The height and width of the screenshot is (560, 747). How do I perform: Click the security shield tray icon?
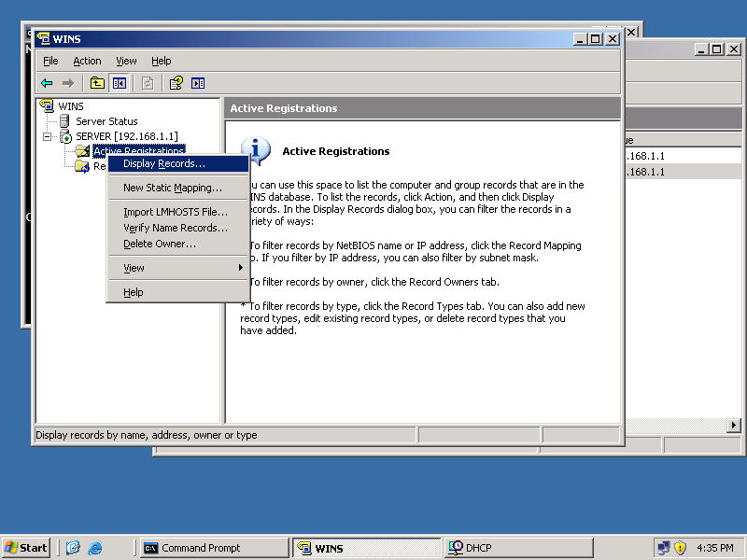(681, 548)
